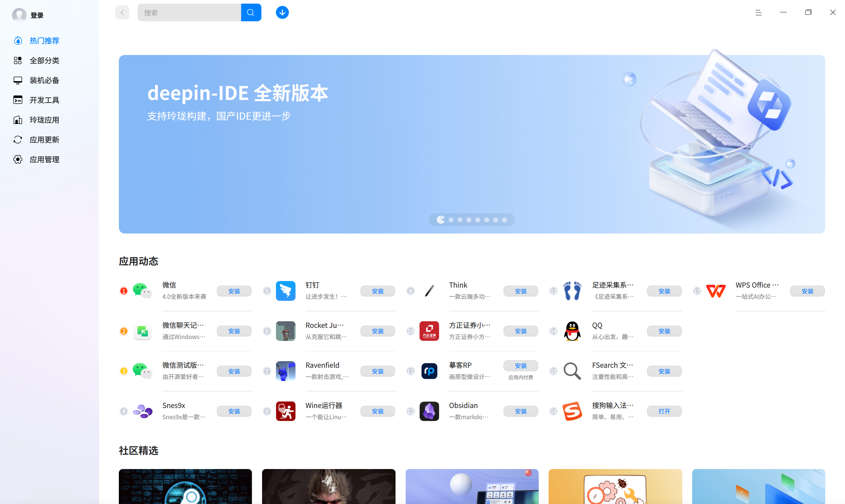The image size is (845, 504).
Task: Open 应用管理 in the sidebar
Action: (x=45, y=159)
